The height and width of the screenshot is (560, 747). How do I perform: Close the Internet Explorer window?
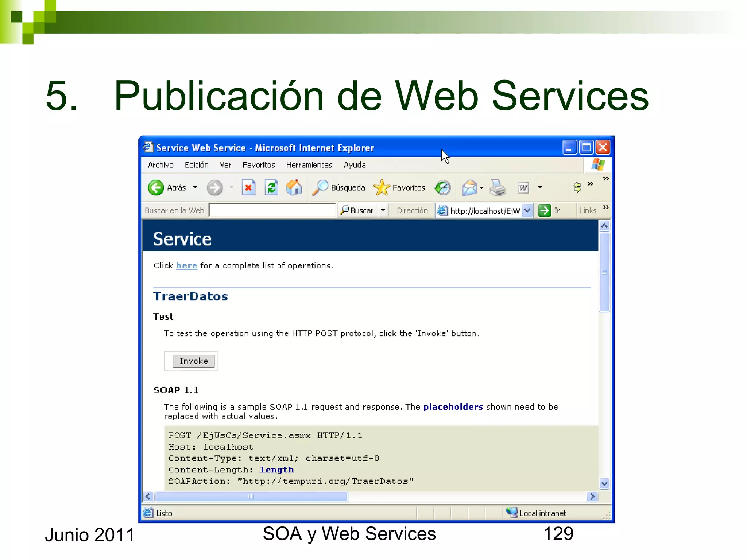(603, 147)
